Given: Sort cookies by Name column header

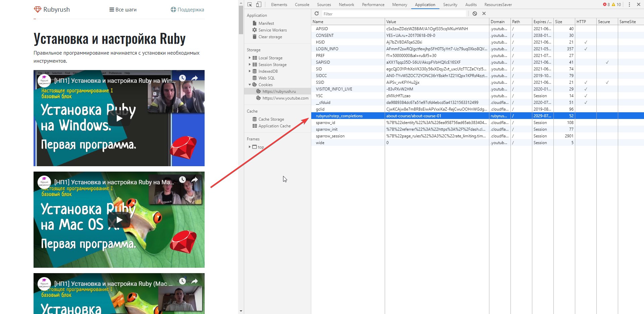Looking at the screenshot, I should click(x=348, y=21).
